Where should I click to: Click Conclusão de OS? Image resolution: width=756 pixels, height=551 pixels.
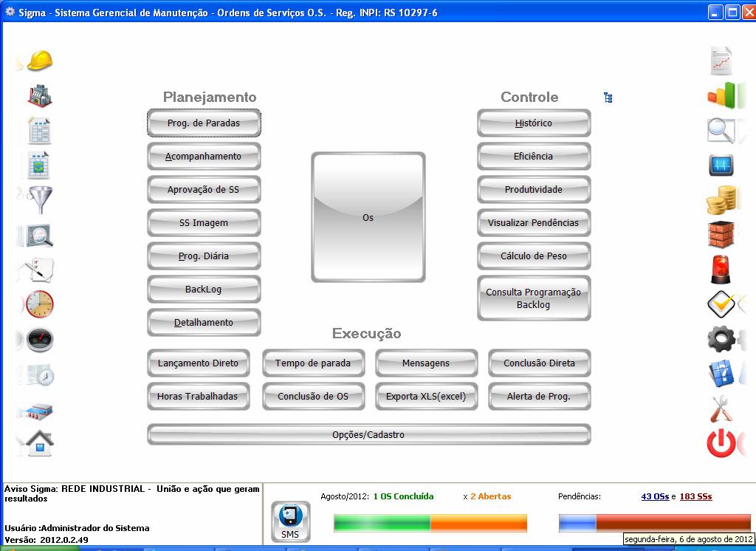tap(313, 397)
